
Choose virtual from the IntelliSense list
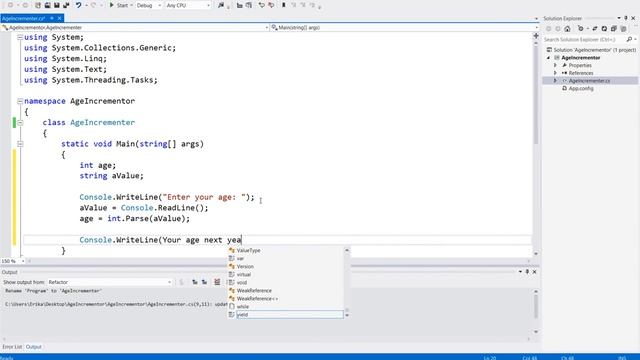[x=285, y=275]
